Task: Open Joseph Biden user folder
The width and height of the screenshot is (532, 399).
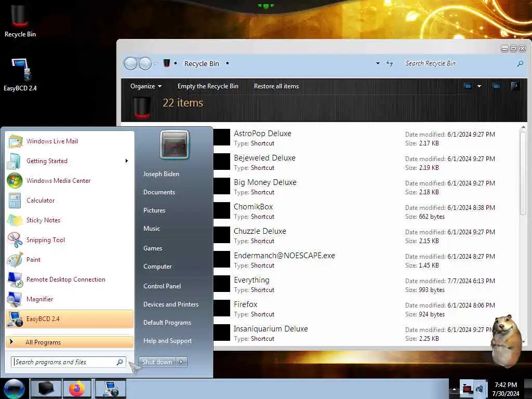Action: tap(161, 174)
